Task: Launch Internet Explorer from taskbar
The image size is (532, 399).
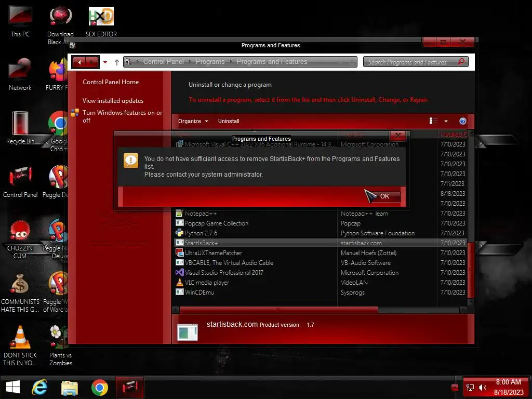Action: 39,388
